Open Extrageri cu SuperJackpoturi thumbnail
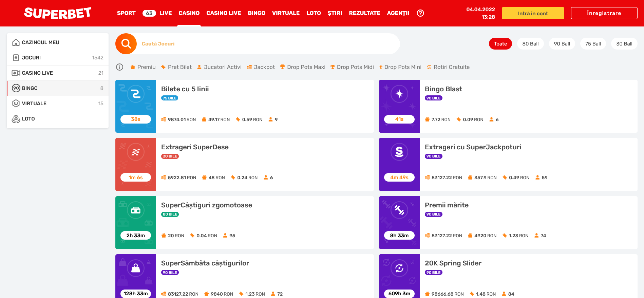Screen dimensions: 644x298 point(399,164)
